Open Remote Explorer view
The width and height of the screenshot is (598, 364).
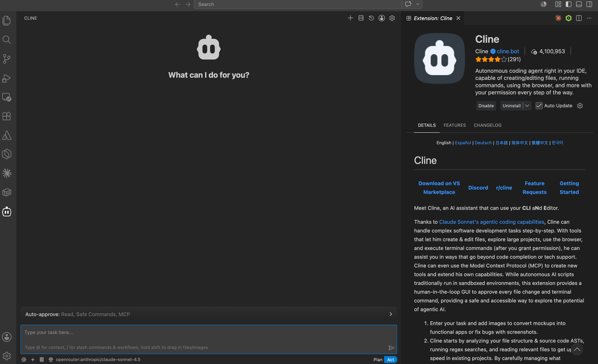pyautogui.click(x=7, y=97)
